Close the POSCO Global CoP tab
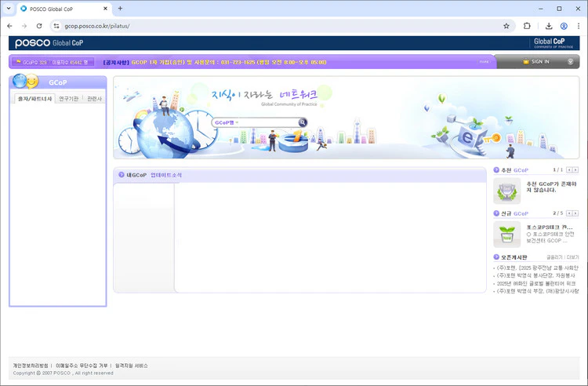 pyautogui.click(x=105, y=9)
